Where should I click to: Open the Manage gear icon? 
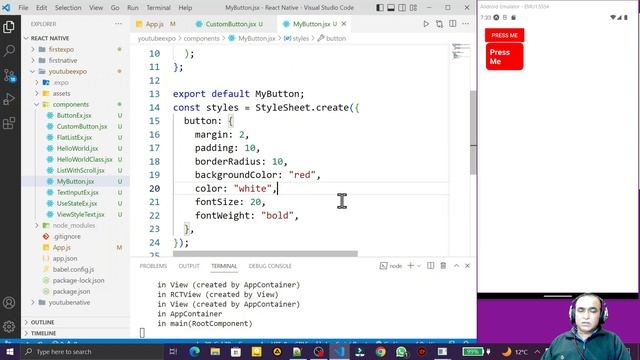point(9,326)
